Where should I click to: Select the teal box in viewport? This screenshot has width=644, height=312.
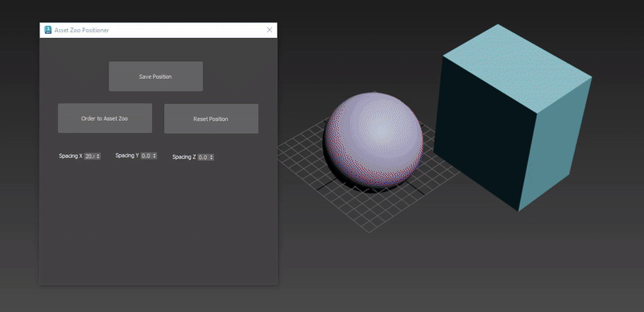[x=513, y=117]
